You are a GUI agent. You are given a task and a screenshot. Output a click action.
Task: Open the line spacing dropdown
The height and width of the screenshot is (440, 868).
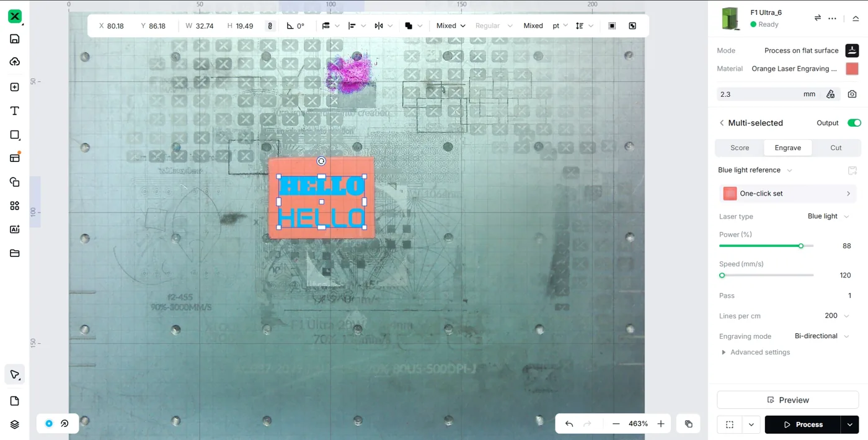pos(585,26)
